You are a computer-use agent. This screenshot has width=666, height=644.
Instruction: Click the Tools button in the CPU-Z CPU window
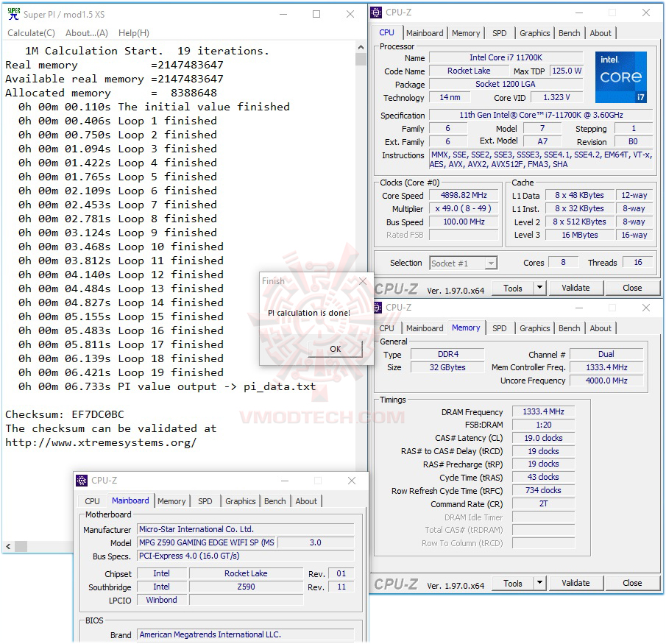coord(513,288)
